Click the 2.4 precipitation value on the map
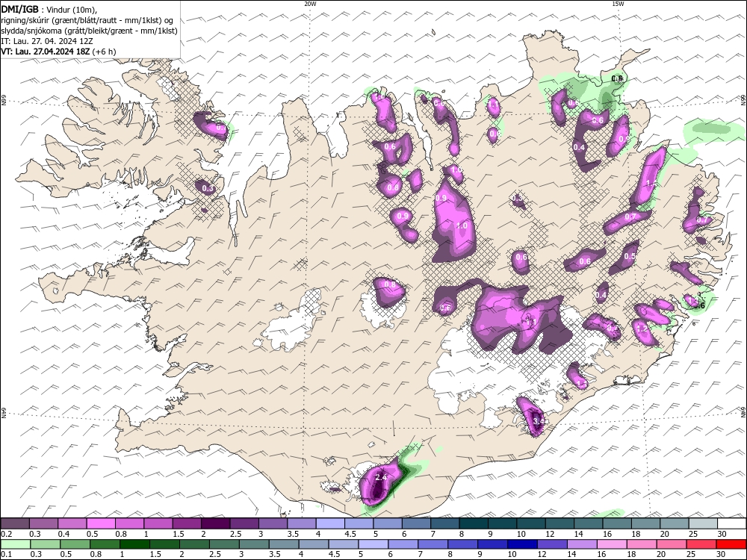Screen dimensions: 747x560 click(x=381, y=477)
